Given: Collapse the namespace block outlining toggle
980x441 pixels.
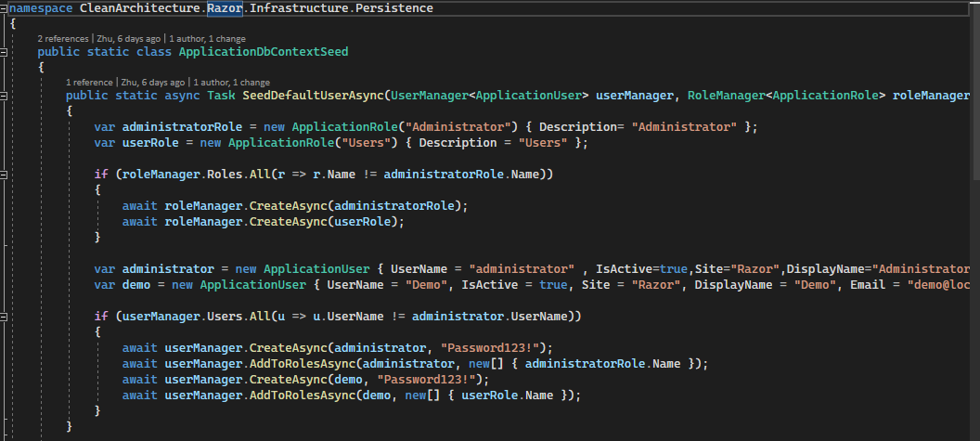Looking at the screenshot, I should pyautogui.click(x=4, y=8).
